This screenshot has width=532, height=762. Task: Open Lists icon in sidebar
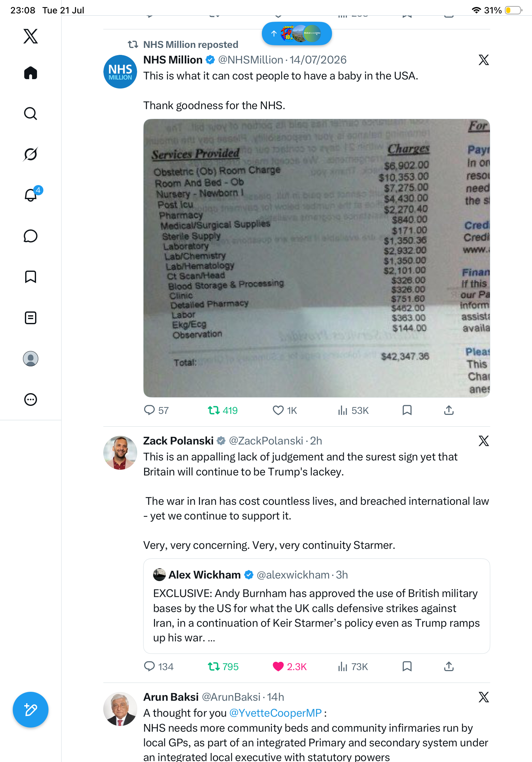click(x=31, y=317)
